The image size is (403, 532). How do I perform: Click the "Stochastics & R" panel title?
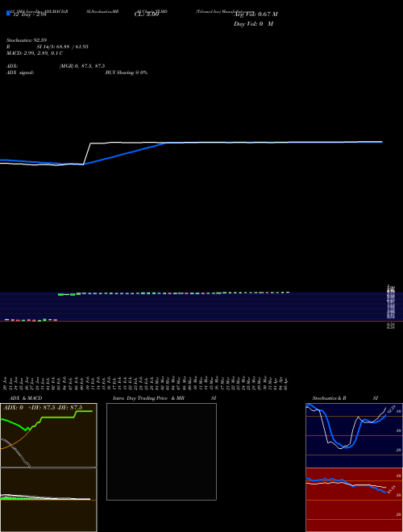329,398
